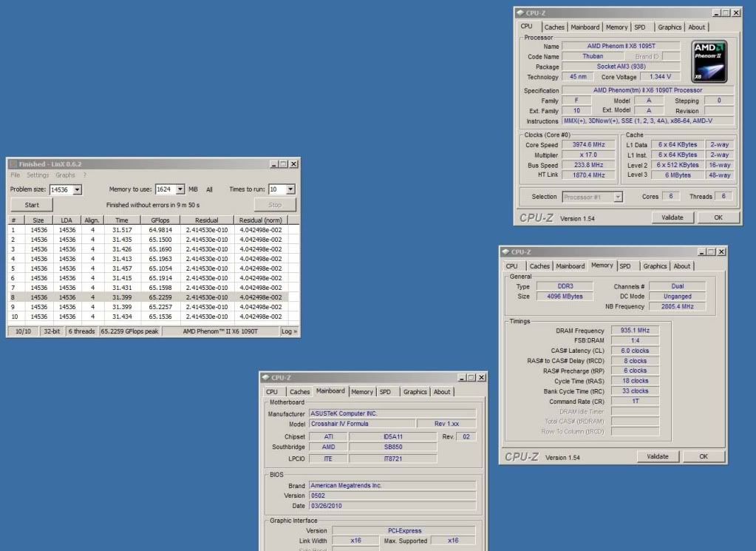
Task: Click the Residual (norm) column header
Action: tap(261, 220)
